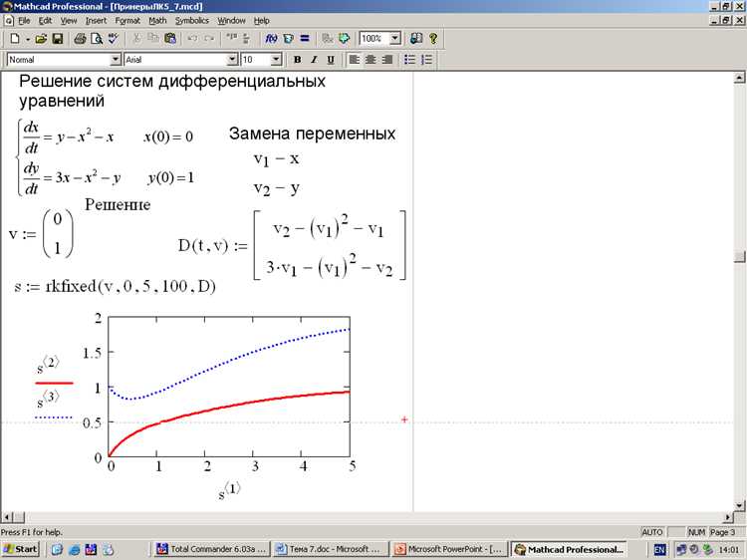Open the 100% zoom dropdown

click(395, 39)
